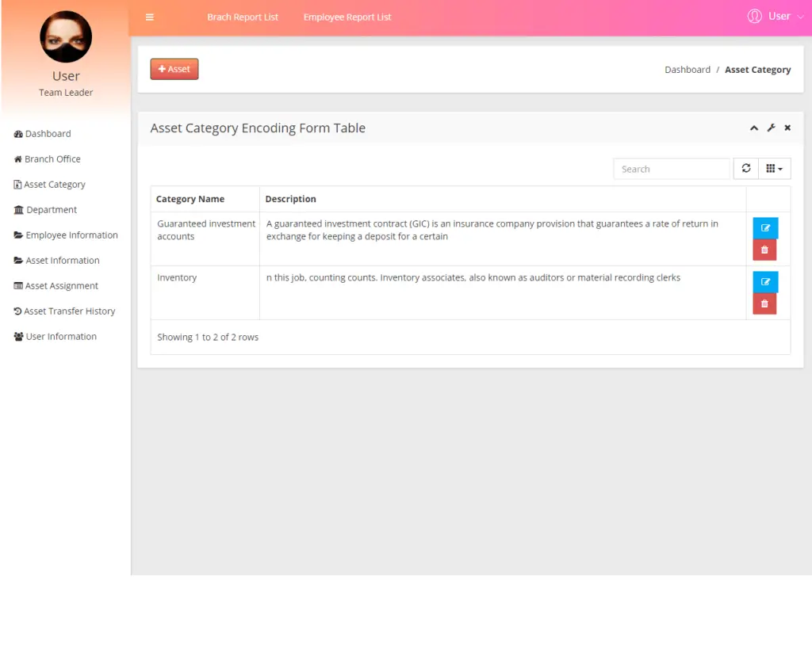Open the Employee Report List menu
Screen dimensions: 812x649
tap(347, 16)
